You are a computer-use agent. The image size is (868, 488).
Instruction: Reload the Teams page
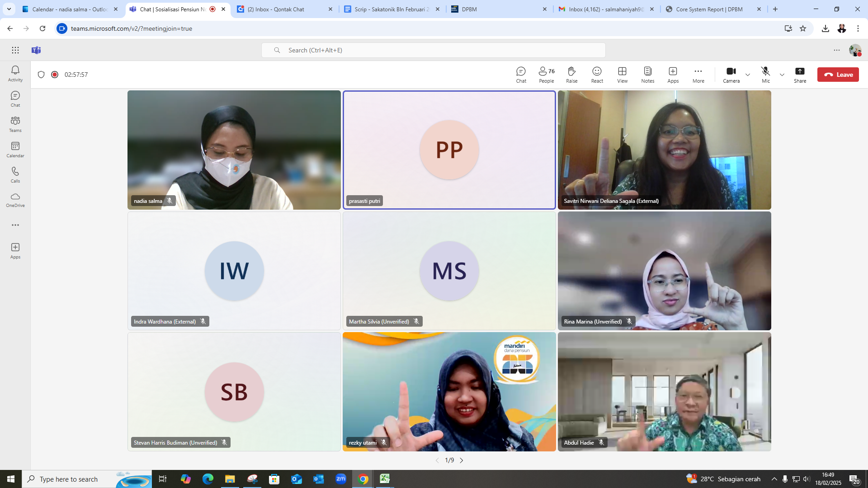(42, 28)
